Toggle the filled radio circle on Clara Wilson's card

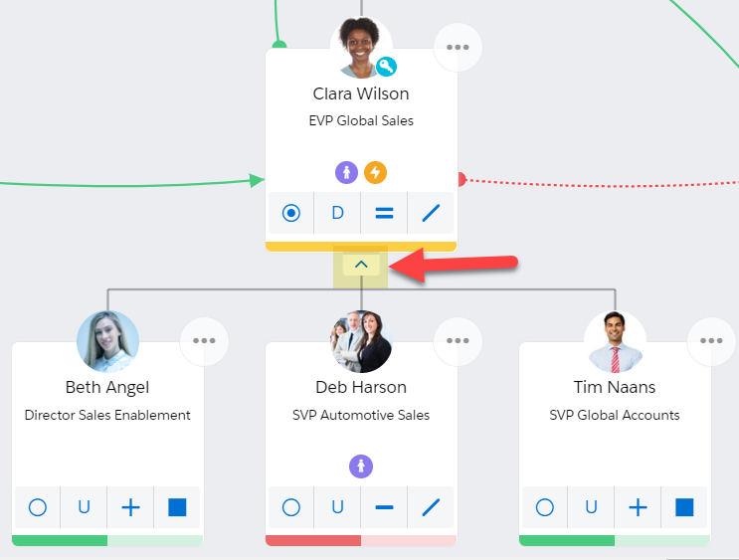(291, 213)
